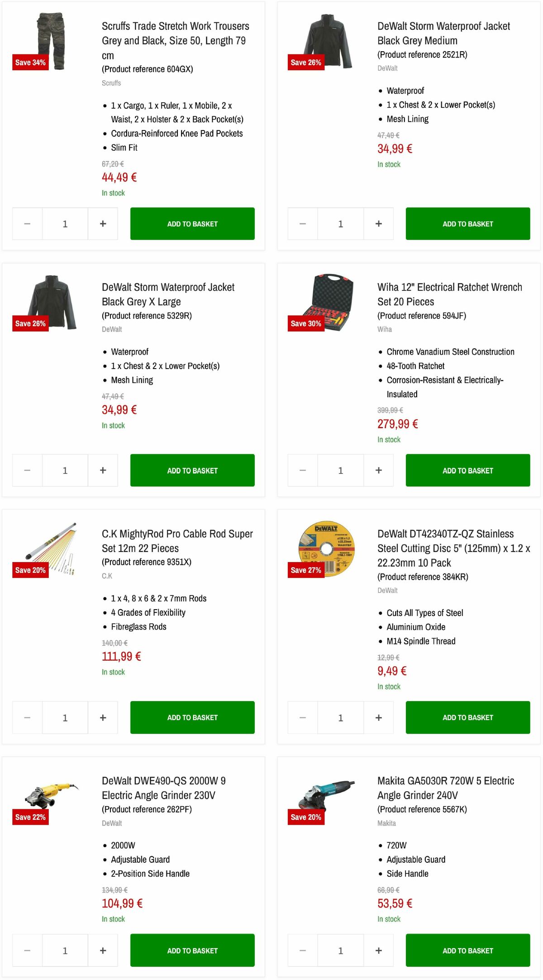
Task: Increase quantity of stainless steel cutting discs
Action: click(378, 717)
